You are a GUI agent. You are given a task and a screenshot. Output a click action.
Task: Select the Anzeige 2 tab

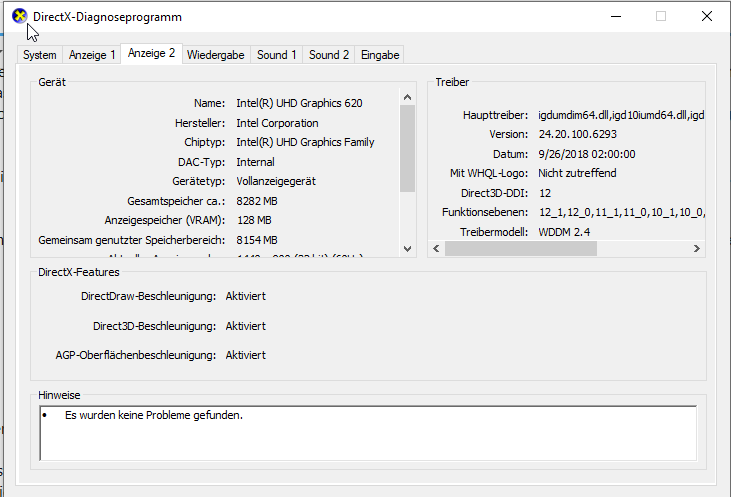coord(152,53)
